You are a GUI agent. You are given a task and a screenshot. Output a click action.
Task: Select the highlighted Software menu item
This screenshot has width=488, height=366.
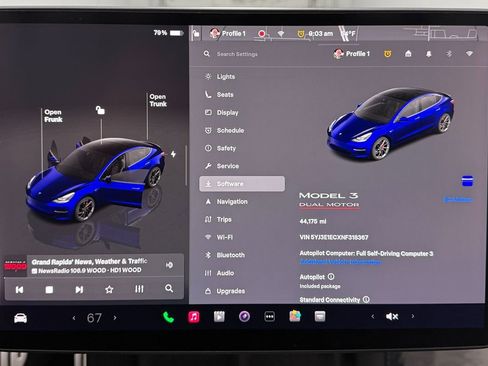click(x=242, y=184)
